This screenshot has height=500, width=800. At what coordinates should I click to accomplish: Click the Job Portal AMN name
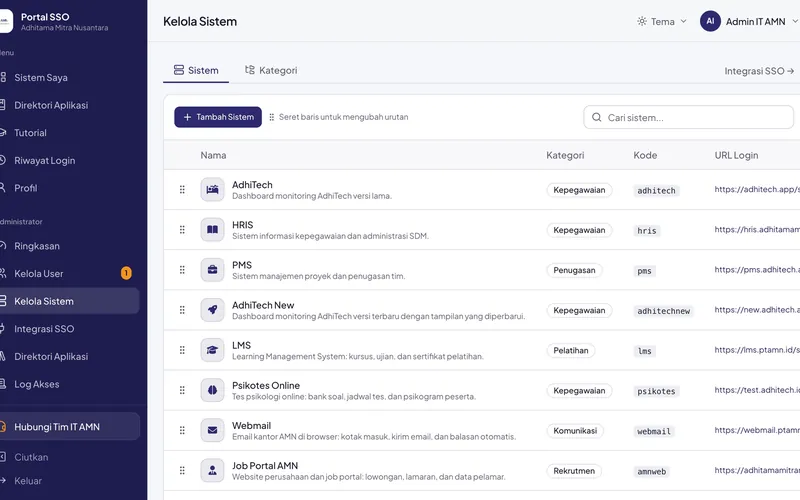click(265, 466)
